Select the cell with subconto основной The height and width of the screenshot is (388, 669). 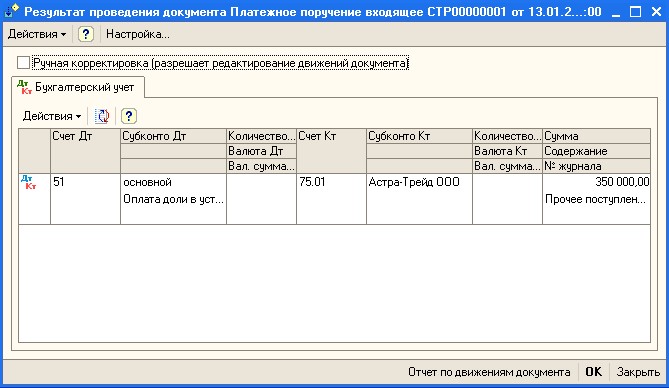tap(173, 182)
